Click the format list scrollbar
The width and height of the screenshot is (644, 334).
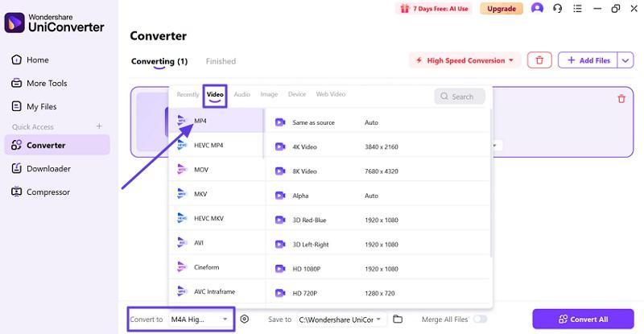(x=263, y=134)
